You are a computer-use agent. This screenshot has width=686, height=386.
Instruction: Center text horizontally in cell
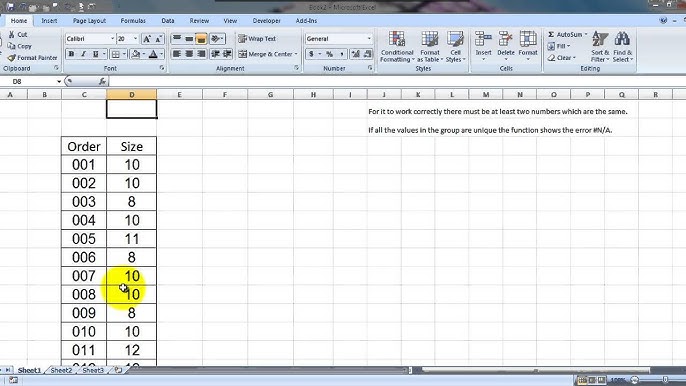coord(189,54)
